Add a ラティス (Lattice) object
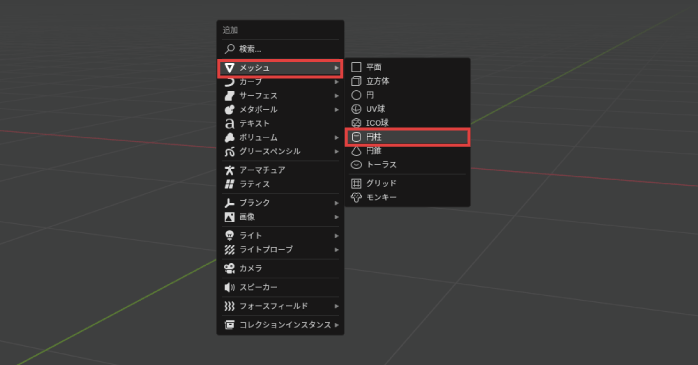The width and height of the screenshot is (698, 365). [x=280, y=184]
